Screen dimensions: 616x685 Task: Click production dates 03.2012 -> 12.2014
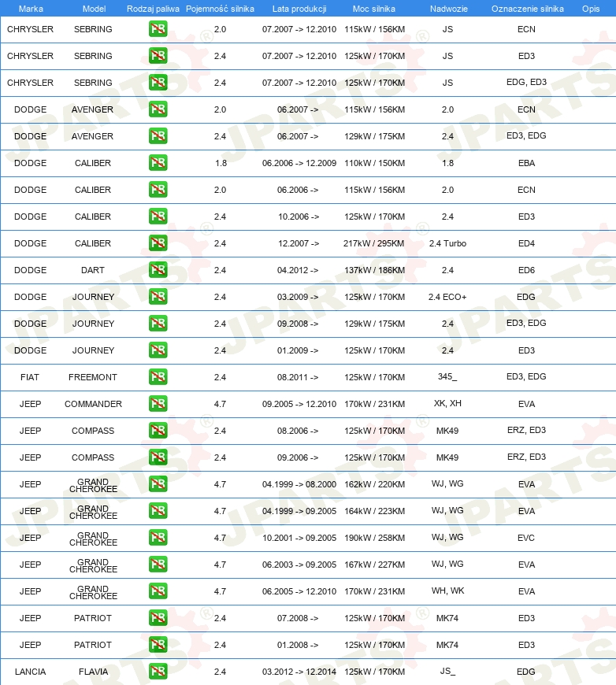click(299, 672)
